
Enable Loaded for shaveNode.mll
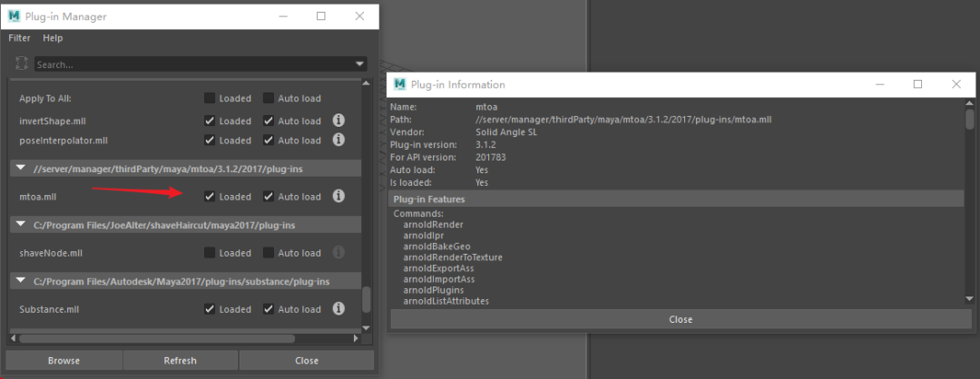pyautogui.click(x=210, y=252)
